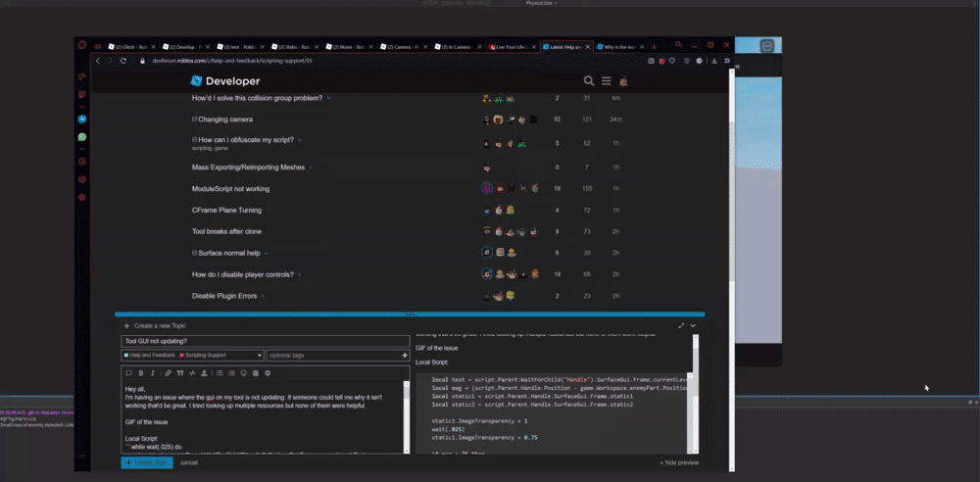Screen dimensions: 980x482
Task: Open topic 'How'd I solve this collision group problem?'
Action: [257, 98]
